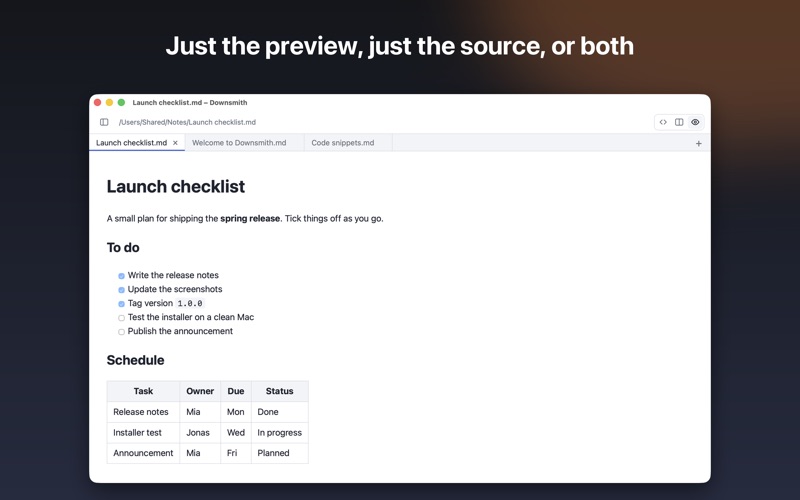
Task: Click the Wed due cell
Action: click(236, 433)
